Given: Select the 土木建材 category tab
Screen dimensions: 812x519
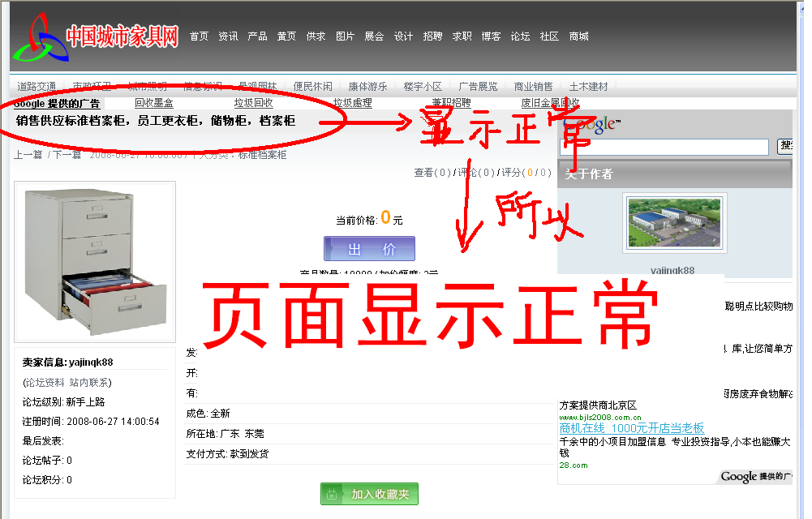Looking at the screenshot, I should click(x=588, y=87).
